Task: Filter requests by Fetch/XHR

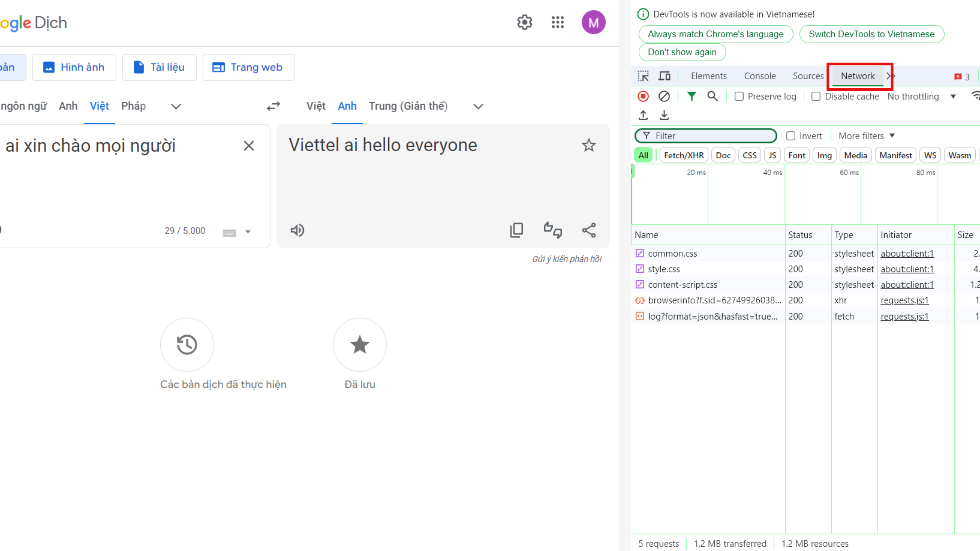Action: point(684,155)
